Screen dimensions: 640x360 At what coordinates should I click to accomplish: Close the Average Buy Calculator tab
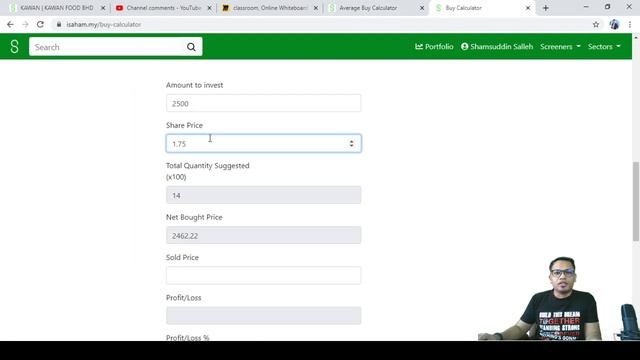[x=422, y=8]
